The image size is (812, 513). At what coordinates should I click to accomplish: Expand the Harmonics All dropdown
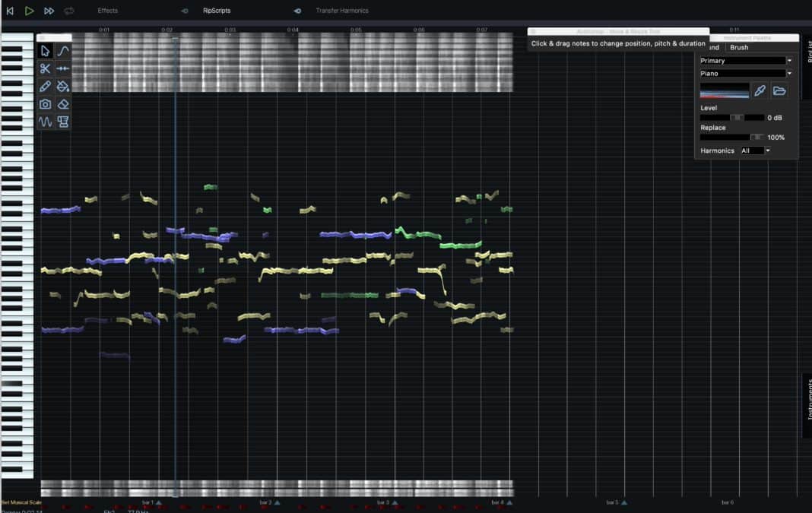point(756,150)
